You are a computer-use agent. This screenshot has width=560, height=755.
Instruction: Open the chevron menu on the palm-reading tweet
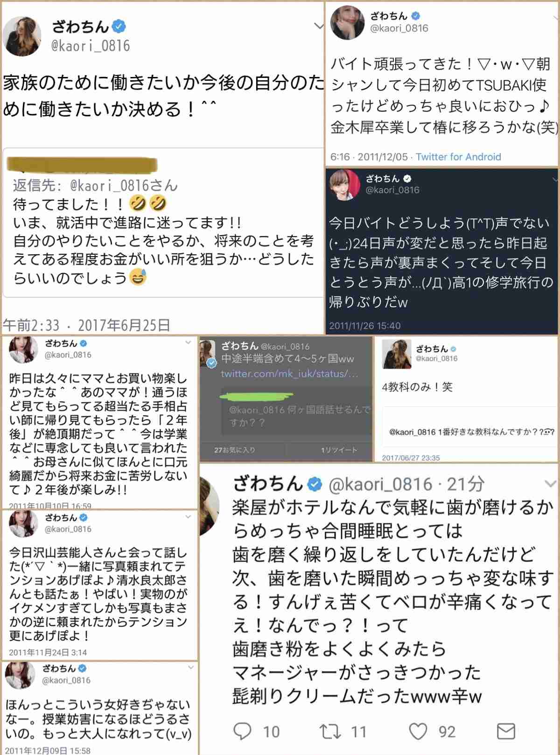[188, 343]
